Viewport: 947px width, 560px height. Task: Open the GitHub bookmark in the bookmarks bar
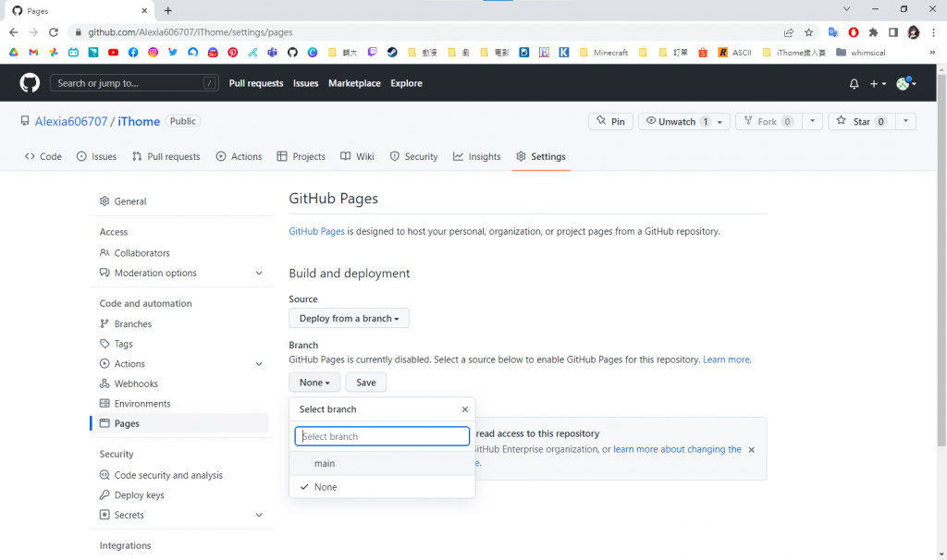click(x=292, y=53)
